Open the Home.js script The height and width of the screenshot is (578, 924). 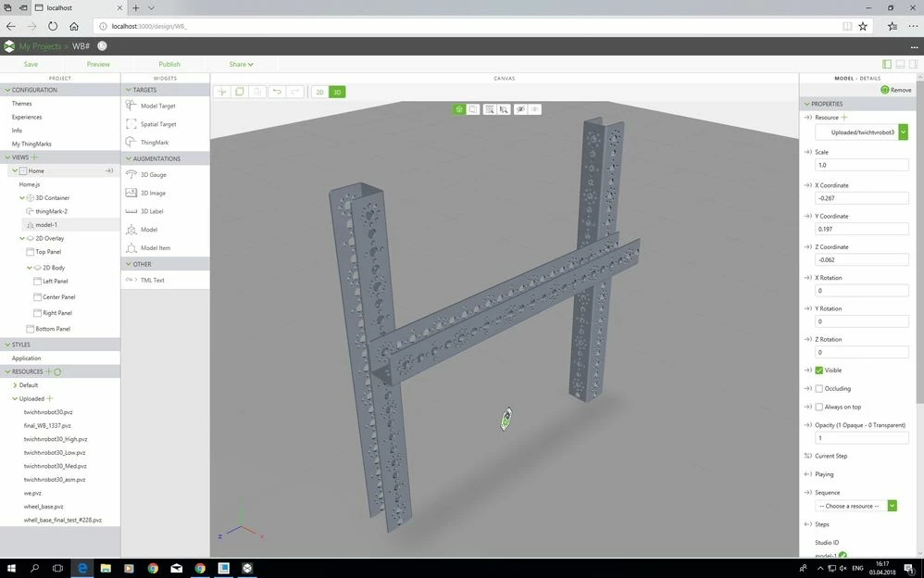(x=30, y=184)
